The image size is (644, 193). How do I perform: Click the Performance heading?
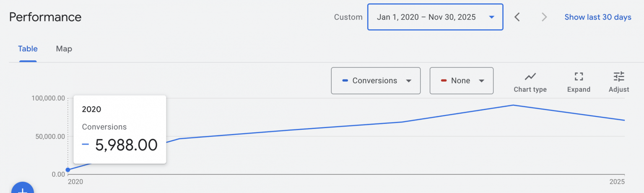pos(45,17)
